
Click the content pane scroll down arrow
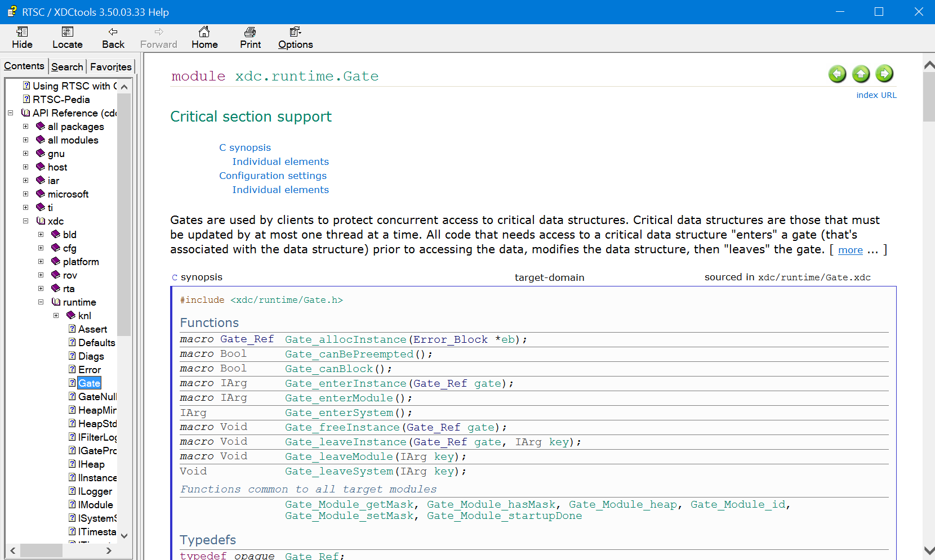pos(929,550)
